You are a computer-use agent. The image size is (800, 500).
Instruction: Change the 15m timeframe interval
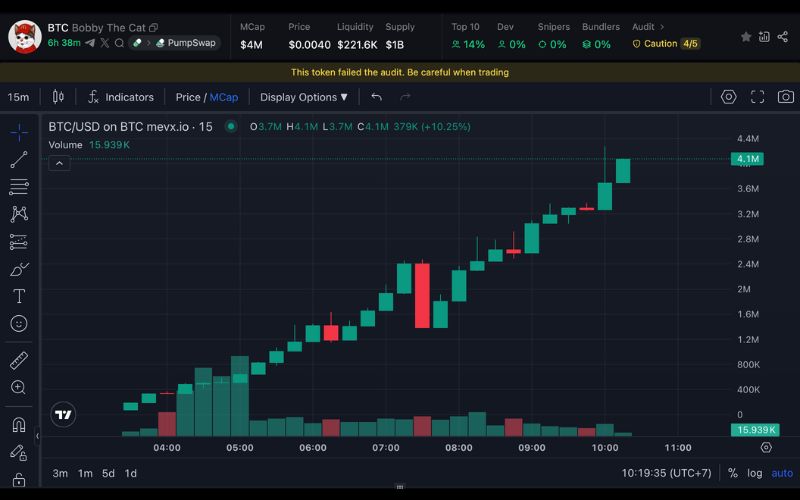pyautogui.click(x=18, y=97)
